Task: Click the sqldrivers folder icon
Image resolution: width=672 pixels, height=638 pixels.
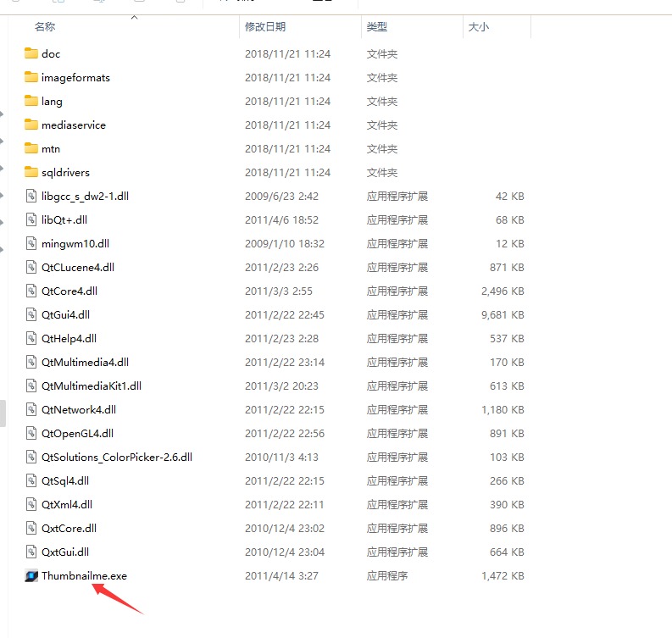Action: click(x=31, y=172)
